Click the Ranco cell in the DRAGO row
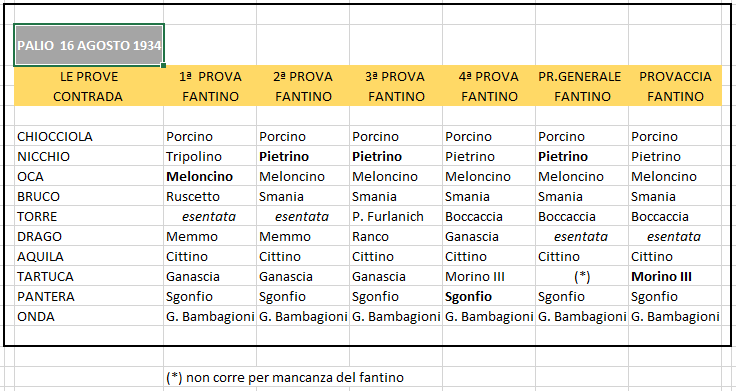Image resolution: width=736 pixels, height=391 pixels. click(x=396, y=236)
